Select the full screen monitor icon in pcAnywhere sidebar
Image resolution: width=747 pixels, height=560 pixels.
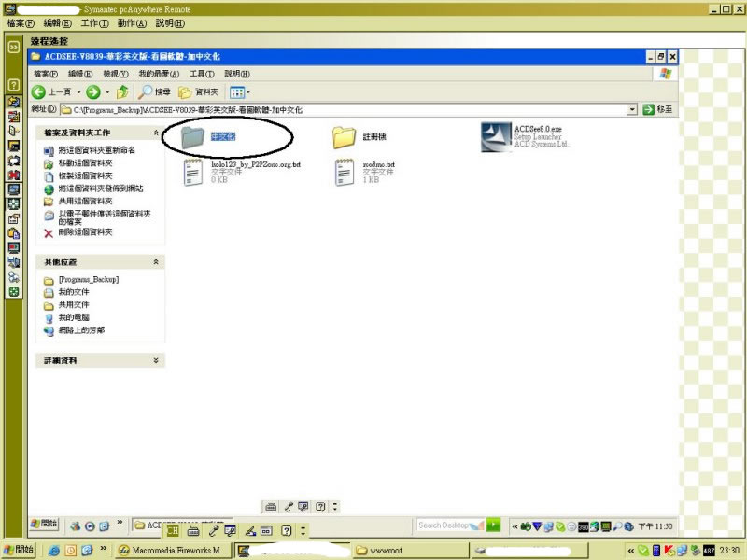[14, 189]
